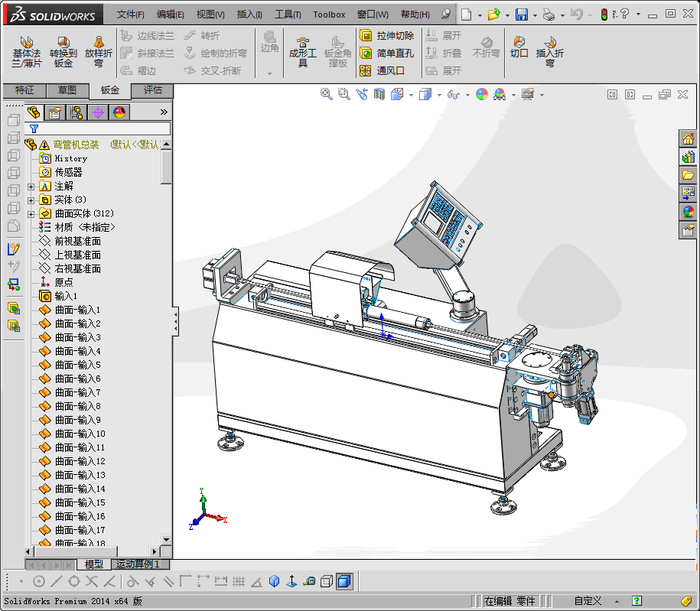
Task: Click the Convert to Sheet Metal (转换到钣金) tool
Action: 63,52
